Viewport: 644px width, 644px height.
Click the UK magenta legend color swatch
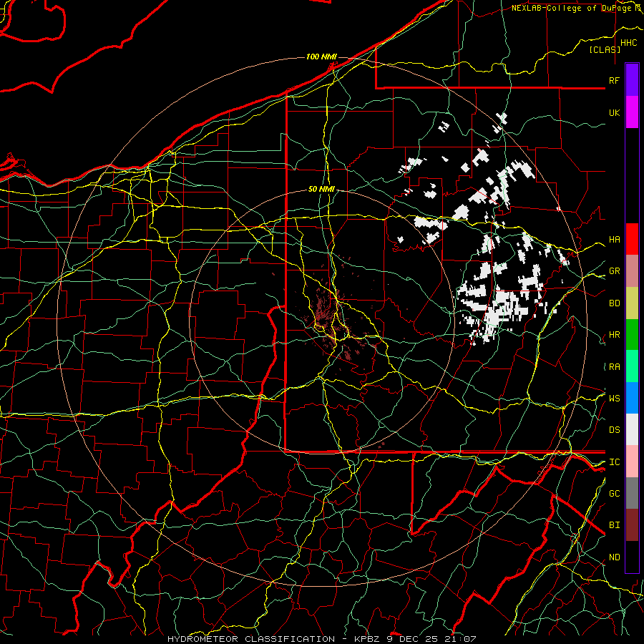click(632, 112)
